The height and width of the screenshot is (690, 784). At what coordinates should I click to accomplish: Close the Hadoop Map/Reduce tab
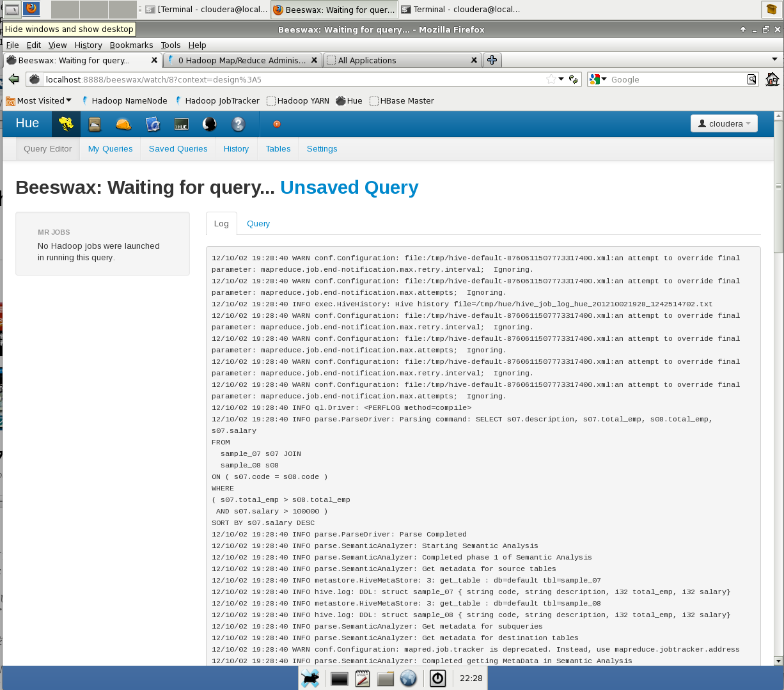click(314, 60)
